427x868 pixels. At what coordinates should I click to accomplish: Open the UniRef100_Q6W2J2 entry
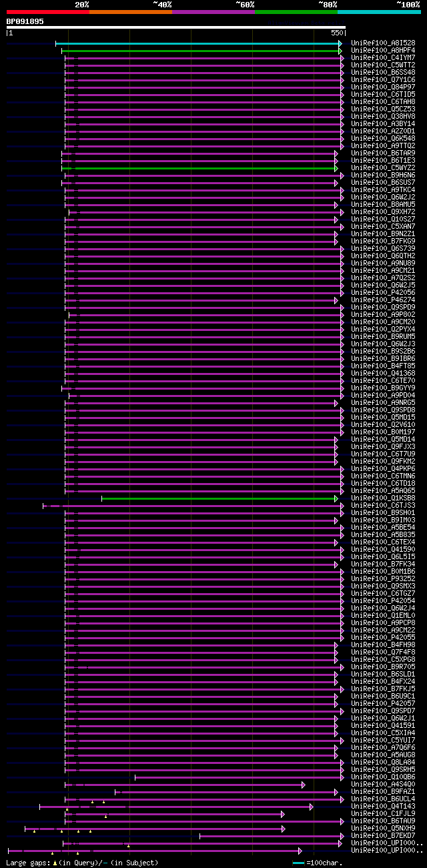coord(383,197)
